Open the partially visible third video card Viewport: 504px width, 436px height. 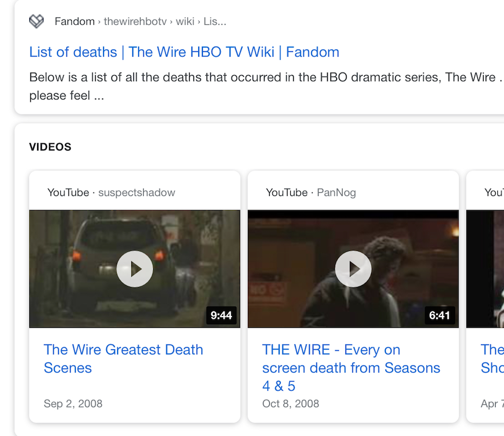pos(485,269)
